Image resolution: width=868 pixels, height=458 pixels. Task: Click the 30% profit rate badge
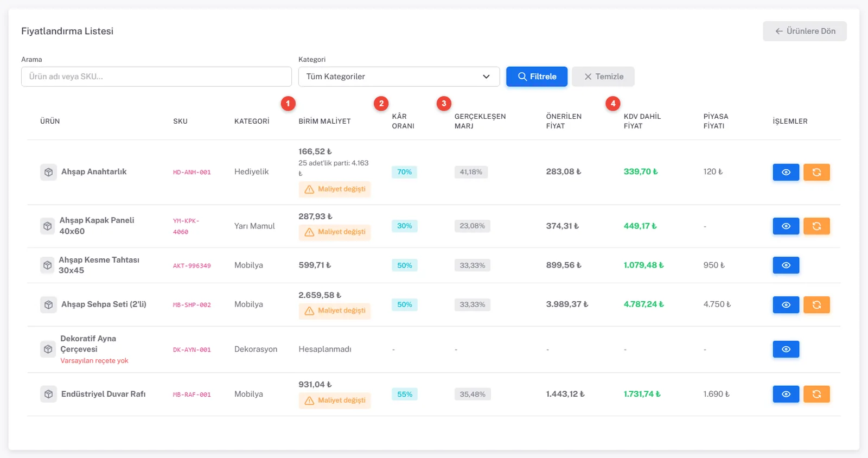pos(404,226)
